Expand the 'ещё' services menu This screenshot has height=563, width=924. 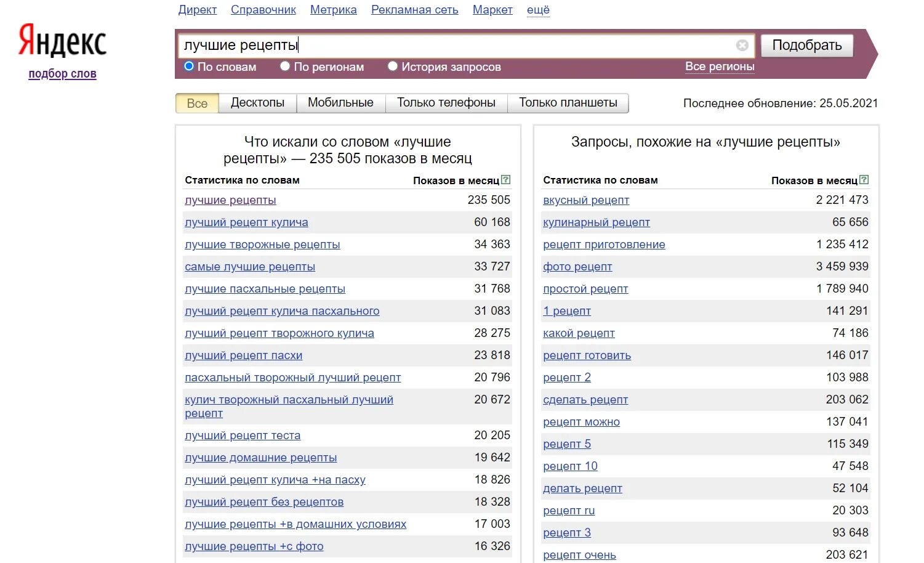tap(538, 10)
